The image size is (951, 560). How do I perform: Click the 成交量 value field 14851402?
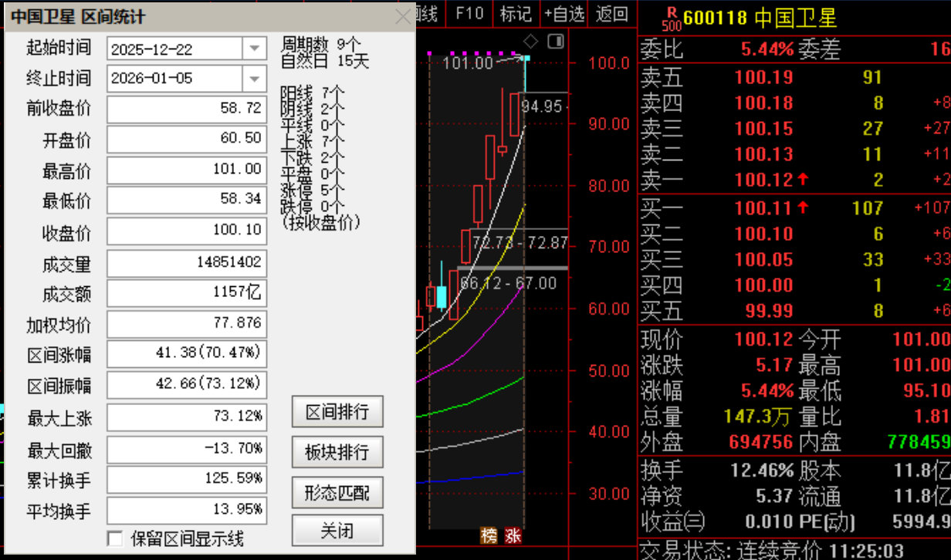[187, 263]
